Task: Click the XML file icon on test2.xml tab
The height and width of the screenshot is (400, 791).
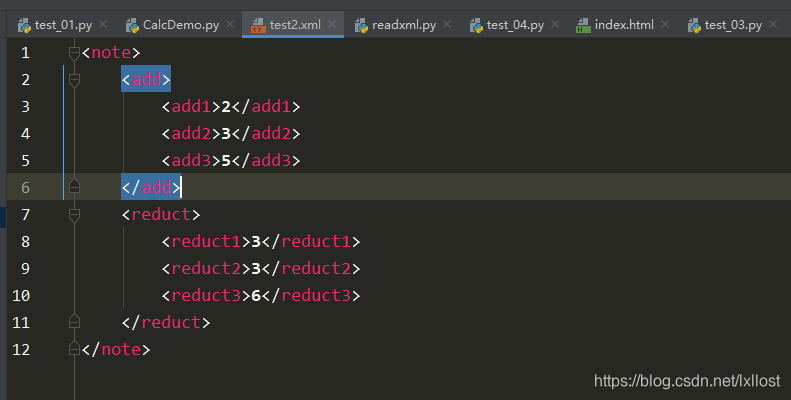Action: click(258, 25)
